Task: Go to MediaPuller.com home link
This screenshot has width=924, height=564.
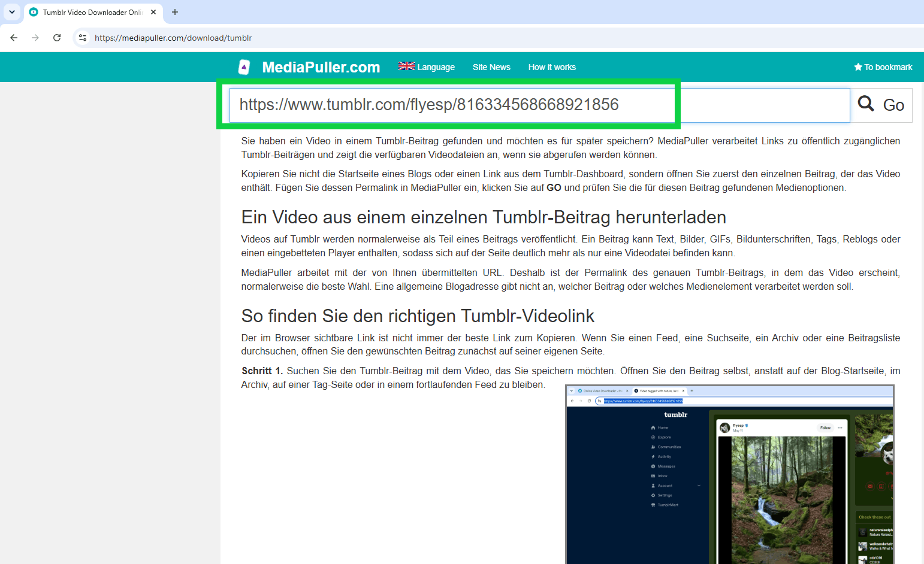Action: click(x=321, y=67)
